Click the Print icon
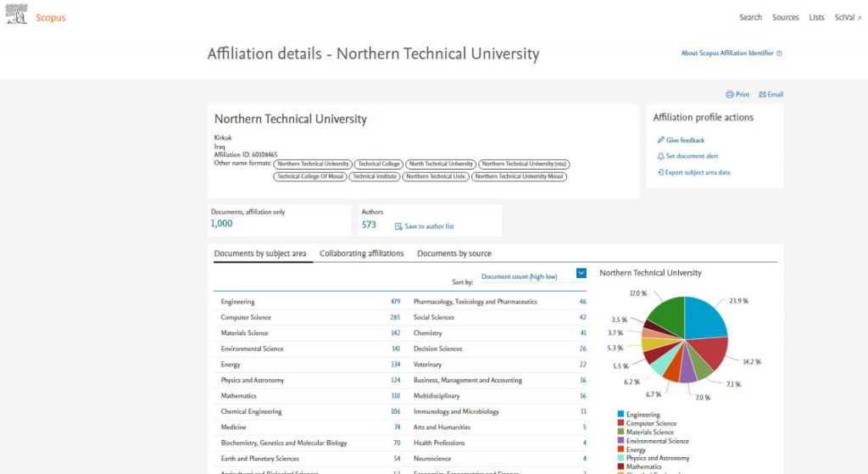Viewport: 868px width, 474px height. pyautogui.click(x=730, y=95)
